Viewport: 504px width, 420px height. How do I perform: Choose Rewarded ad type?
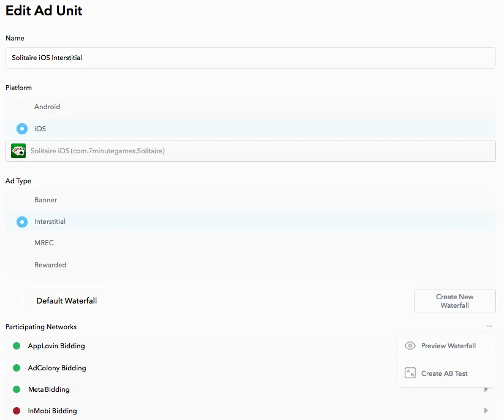[x=250, y=265]
